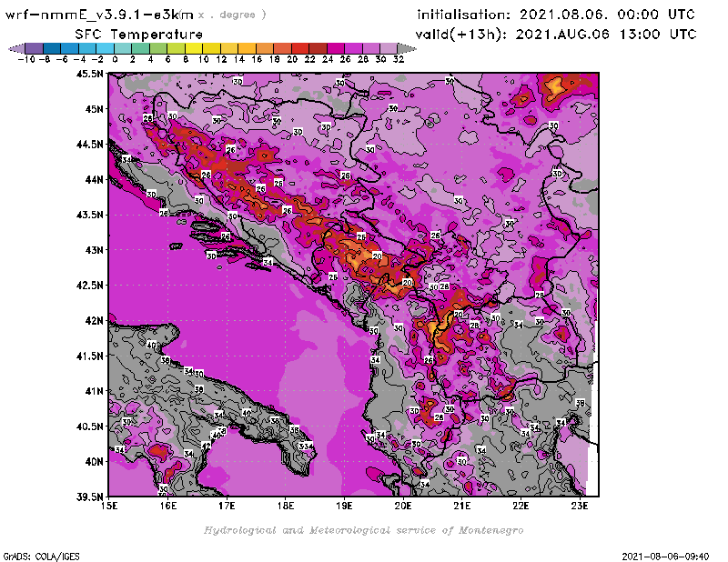Screen dimensions: 728x562
Task: Click the Hydrological and Meteorological service caption
Action: pyautogui.click(x=363, y=530)
